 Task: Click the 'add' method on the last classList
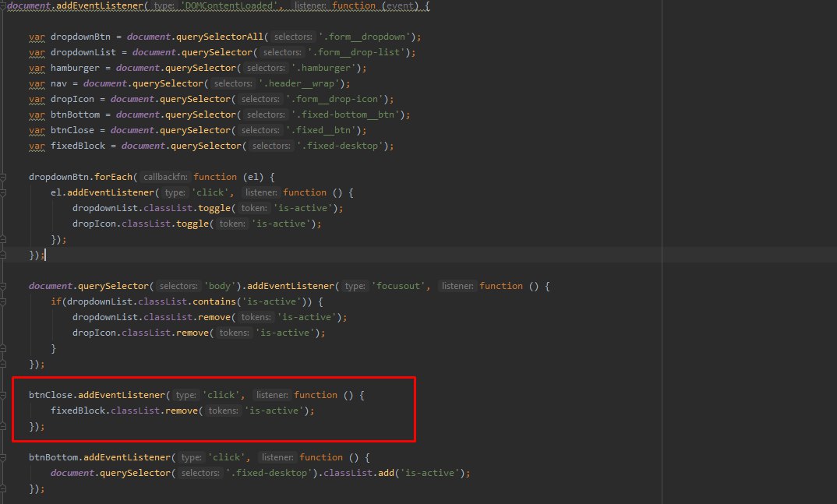pyautogui.click(x=387, y=473)
